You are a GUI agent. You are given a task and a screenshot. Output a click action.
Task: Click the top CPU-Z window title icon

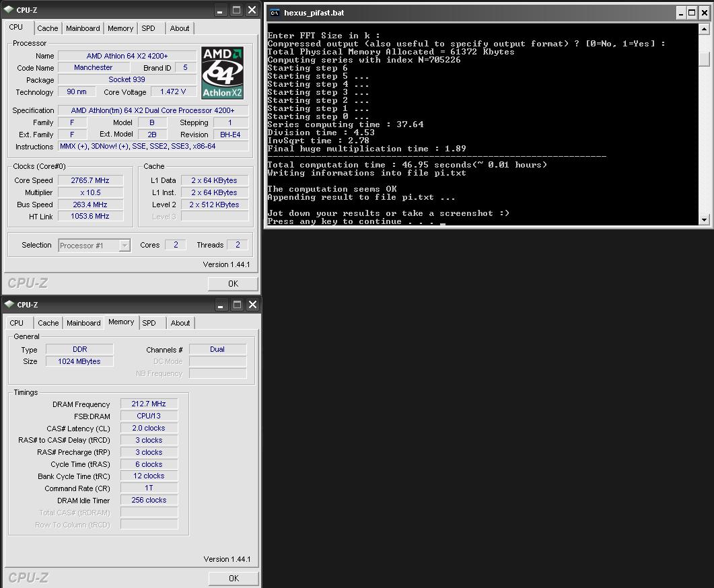[x=9, y=9]
